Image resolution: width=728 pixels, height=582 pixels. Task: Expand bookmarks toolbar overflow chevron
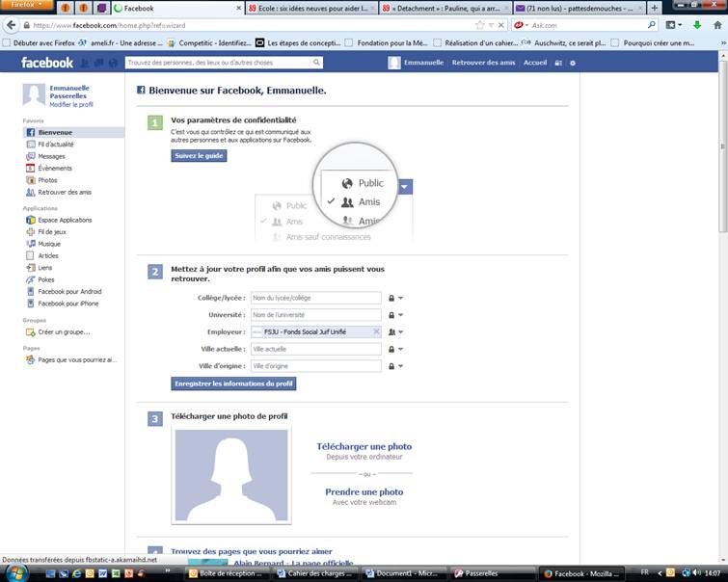pyautogui.click(x=722, y=43)
